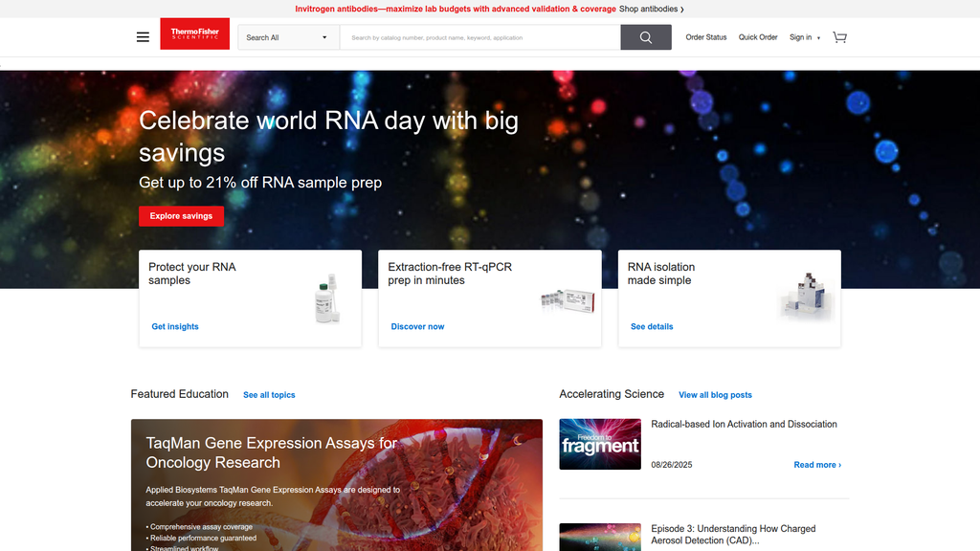
Task: Open the Charged Aerosol Detection episode thumbnail
Action: [600, 538]
